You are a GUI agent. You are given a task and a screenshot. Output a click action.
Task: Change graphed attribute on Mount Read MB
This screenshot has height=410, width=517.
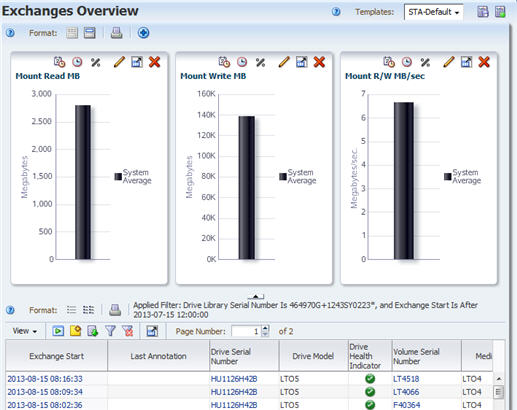tap(59, 62)
